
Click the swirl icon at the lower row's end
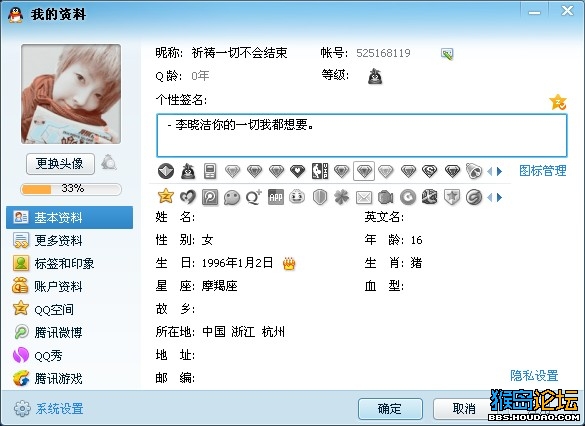point(474,197)
